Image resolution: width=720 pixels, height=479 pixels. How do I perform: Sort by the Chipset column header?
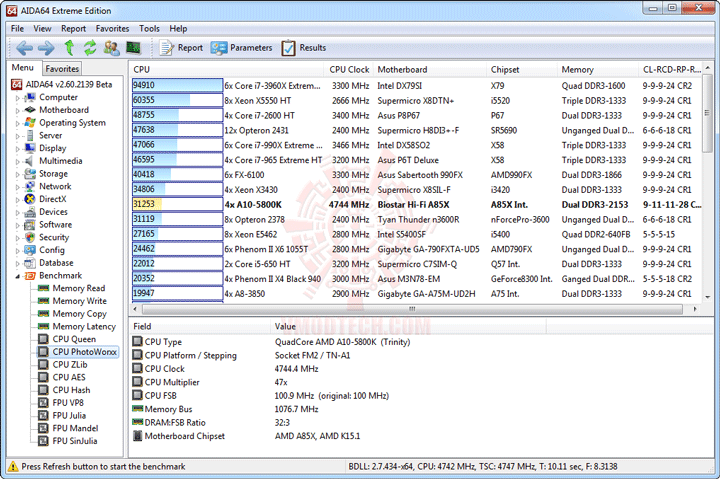click(x=523, y=69)
